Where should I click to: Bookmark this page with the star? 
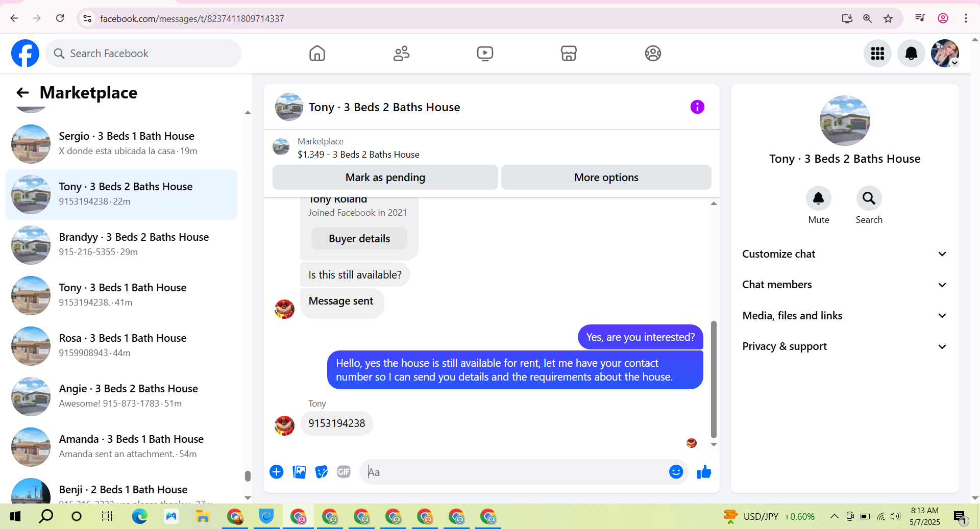pos(888,18)
